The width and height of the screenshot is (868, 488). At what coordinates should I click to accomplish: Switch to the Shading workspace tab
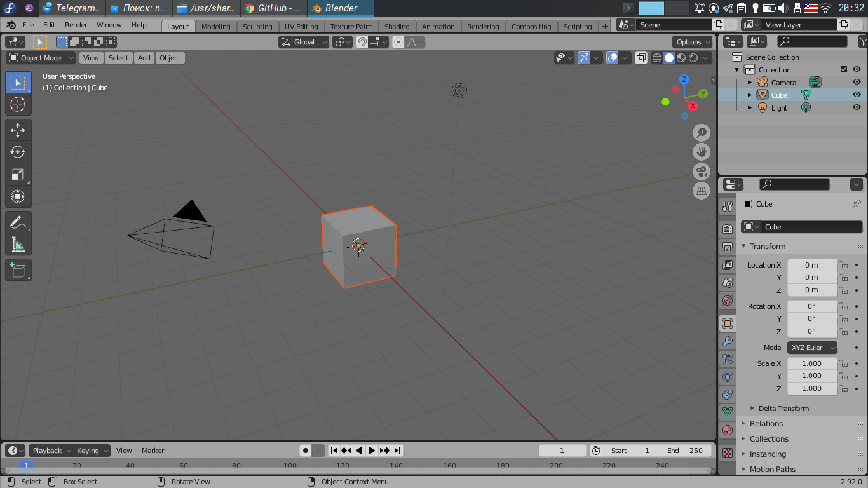click(397, 26)
